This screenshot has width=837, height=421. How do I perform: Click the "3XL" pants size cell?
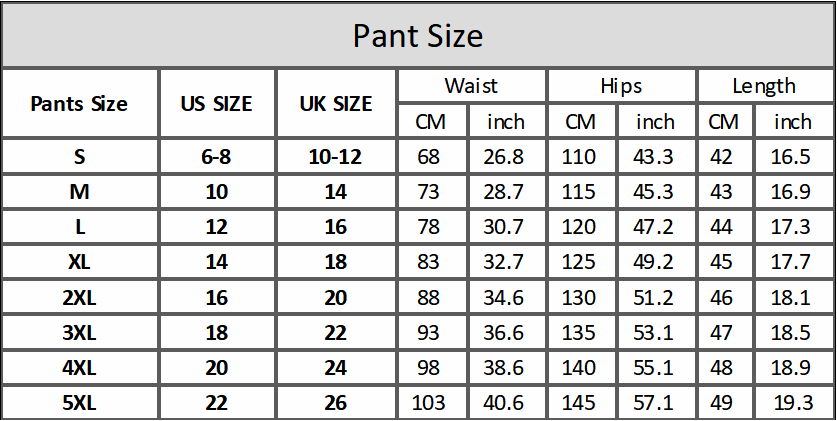click(x=79, y=333)
